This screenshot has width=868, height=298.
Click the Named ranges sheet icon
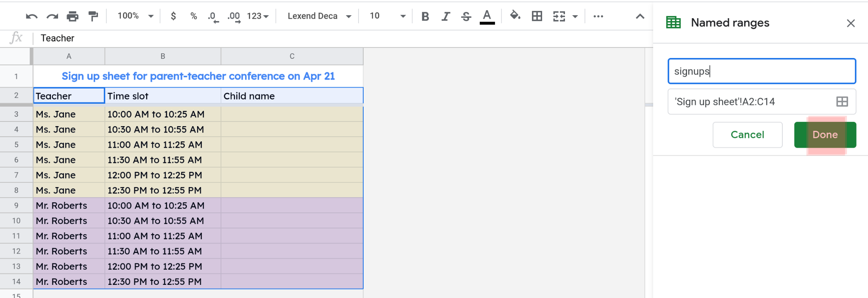pos(673,22)
